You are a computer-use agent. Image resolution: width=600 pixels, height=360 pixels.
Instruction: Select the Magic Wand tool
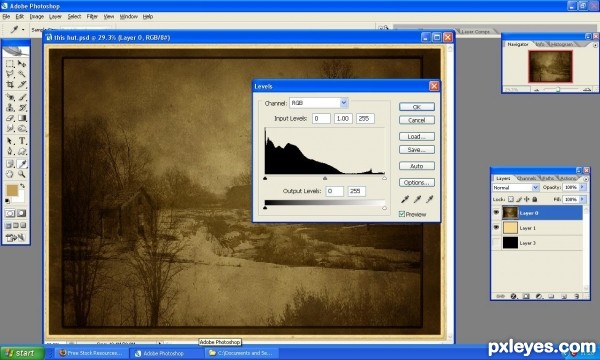tap(22, 74)
